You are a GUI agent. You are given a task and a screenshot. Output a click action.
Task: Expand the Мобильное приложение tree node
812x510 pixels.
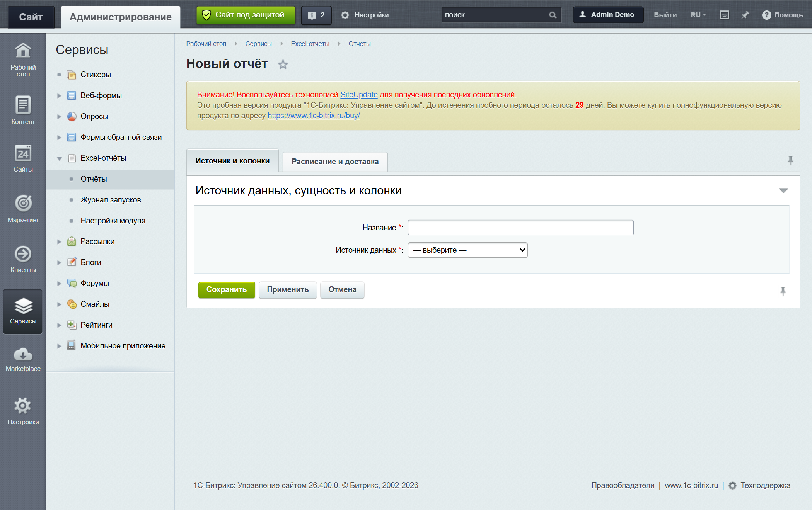59,346
